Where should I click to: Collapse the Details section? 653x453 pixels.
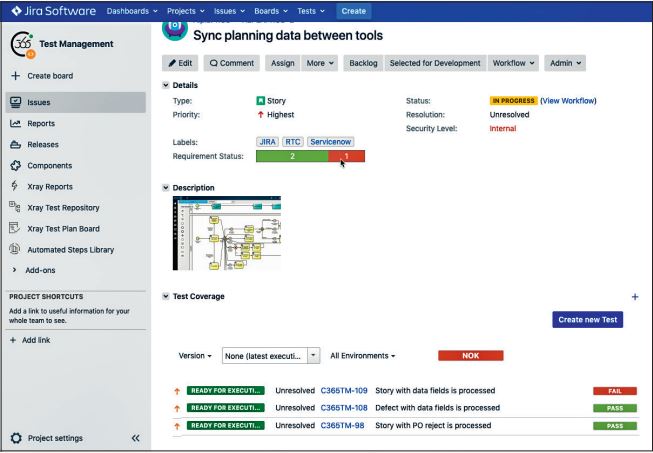pos(166,85)
